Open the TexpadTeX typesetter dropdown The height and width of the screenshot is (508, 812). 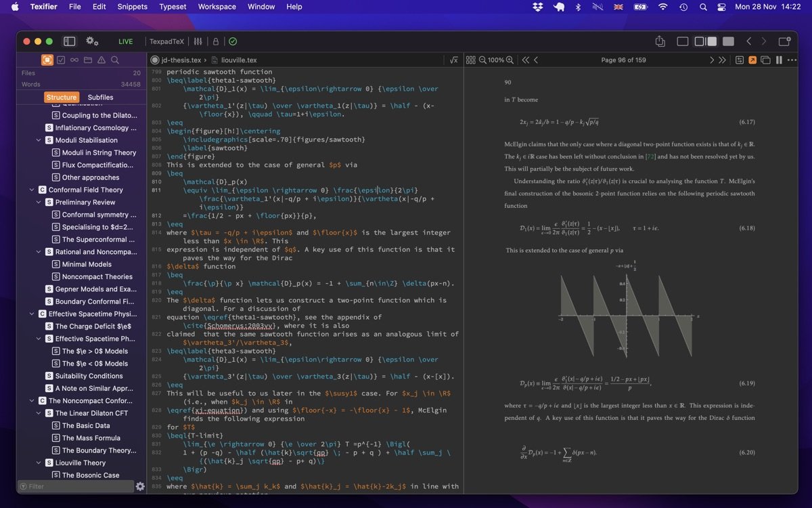click(166, 41)
